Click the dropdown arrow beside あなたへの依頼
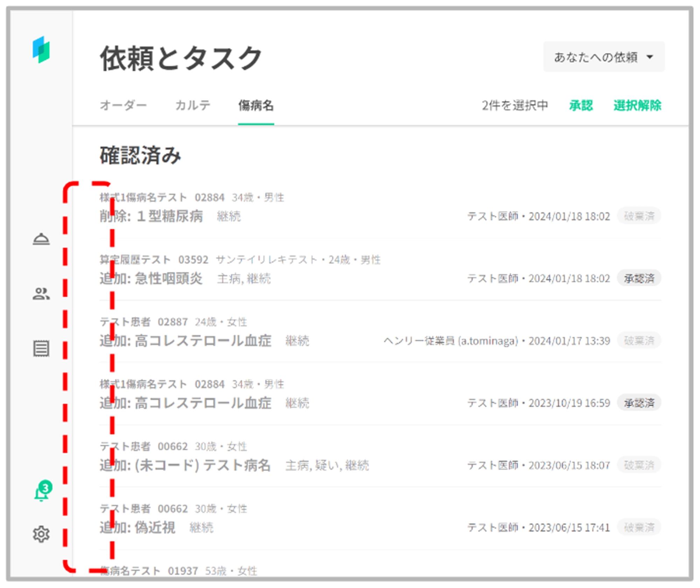This screenshot has height=588, width=700. click(x=650, y=57)
